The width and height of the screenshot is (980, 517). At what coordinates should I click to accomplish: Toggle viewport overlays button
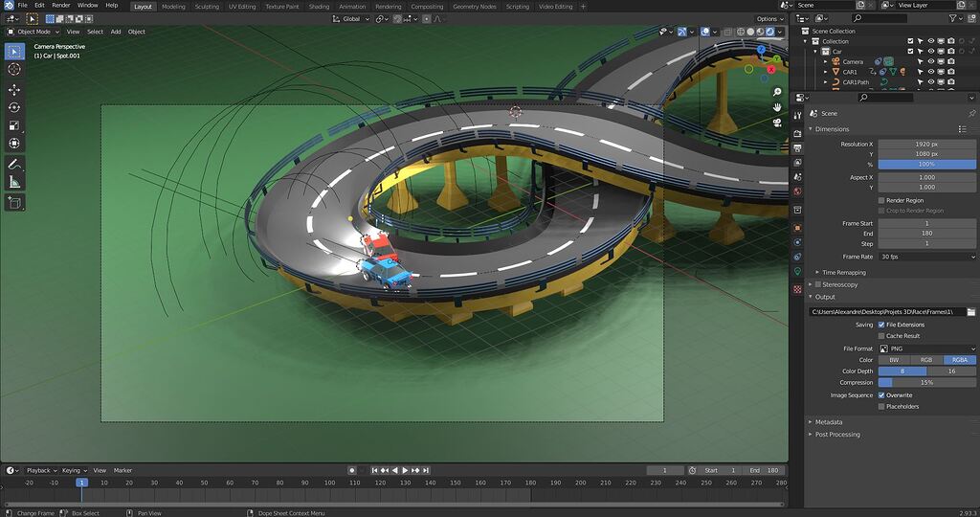pyautogui.click(x=705, y=32)
